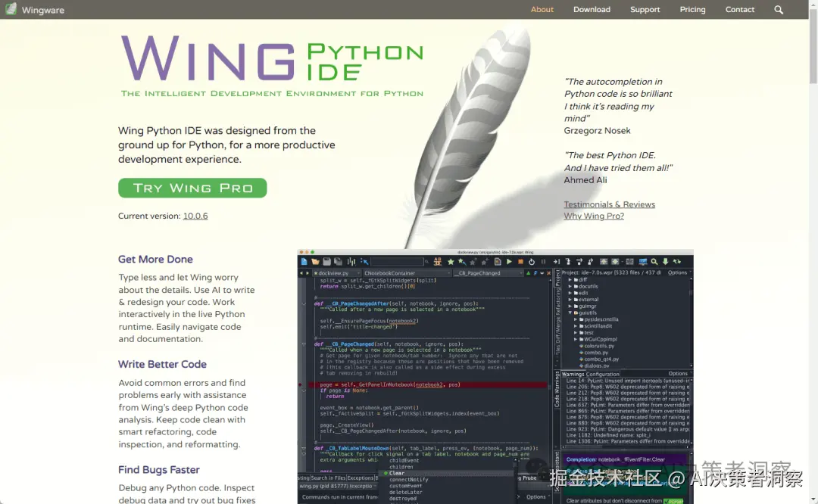Screen dimensions: 818x504
Task: Click the yellow toolbar magnifier search icon
Action: 654,262
